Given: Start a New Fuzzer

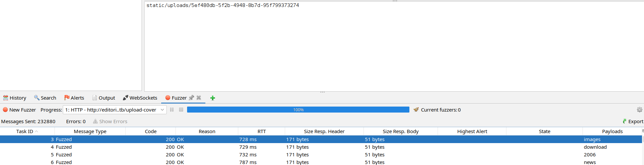Looking at the screenshot, I should coord(19,110).
